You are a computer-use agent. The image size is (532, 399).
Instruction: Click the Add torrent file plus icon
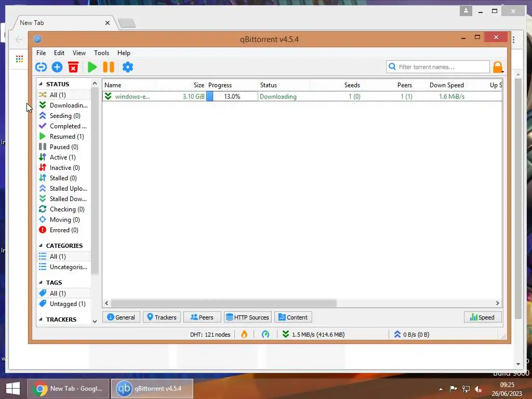coord(57,67)
